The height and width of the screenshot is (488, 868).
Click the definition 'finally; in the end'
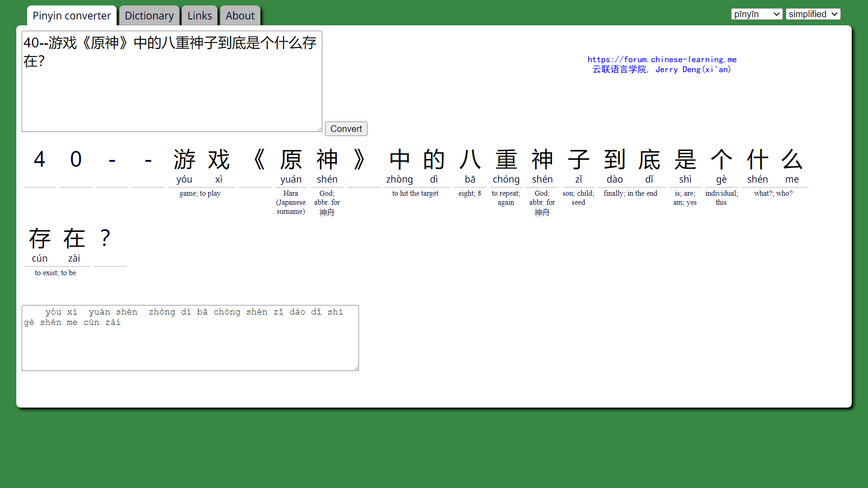pyautogui.click(x=630, y=193)
